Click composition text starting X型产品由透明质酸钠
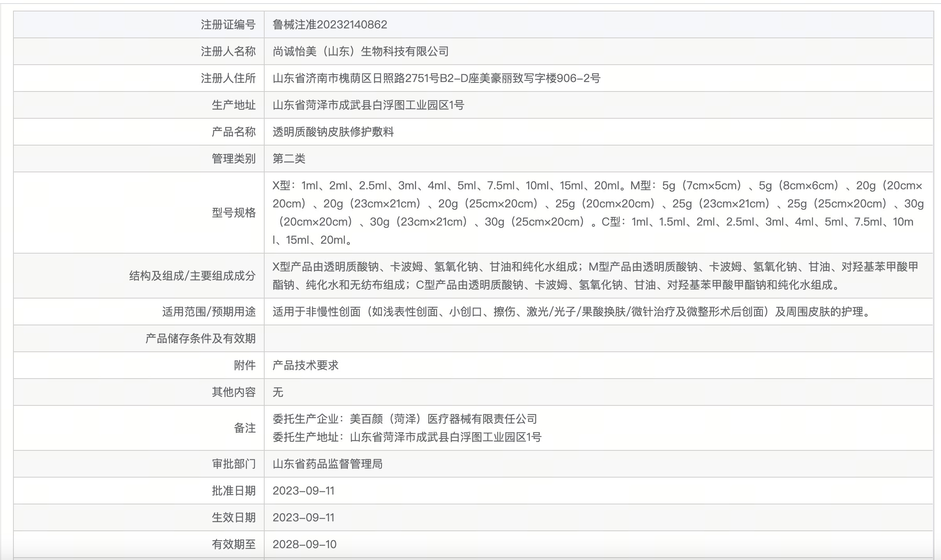Screen dimensions: 941x560 coord(596,276)
